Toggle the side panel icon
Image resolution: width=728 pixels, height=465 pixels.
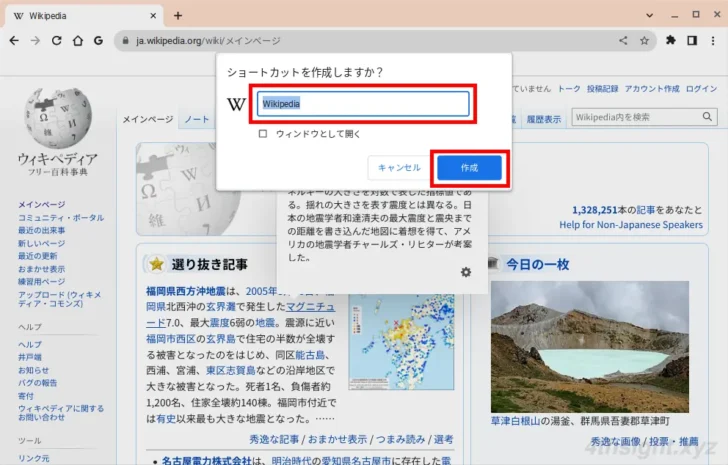[x=692, y=41]
